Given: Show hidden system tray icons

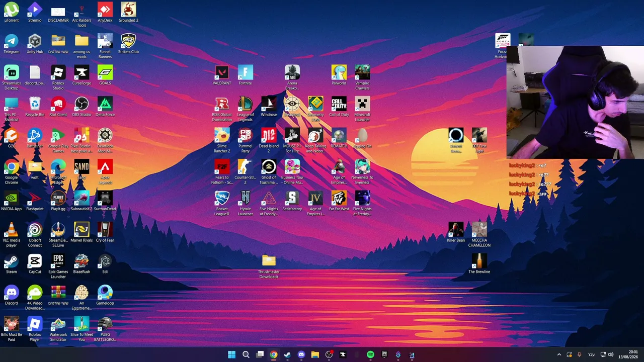Looking at the screenshot, I should pos(558,354).
